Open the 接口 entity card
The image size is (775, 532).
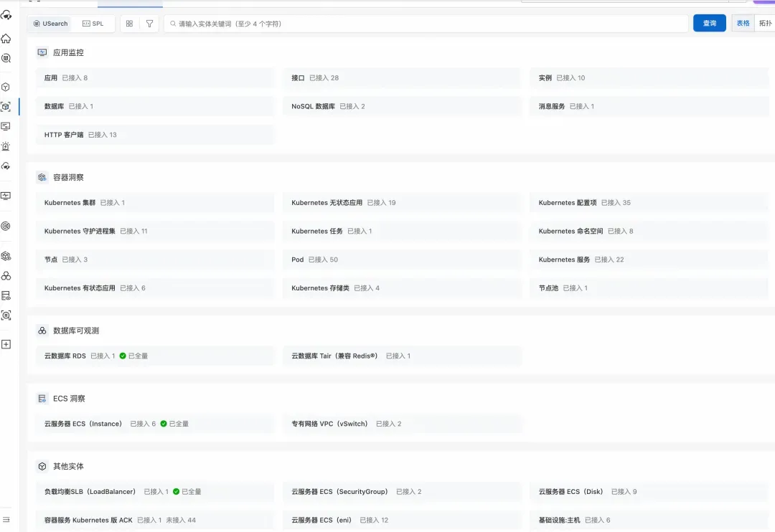coord(402,77)
